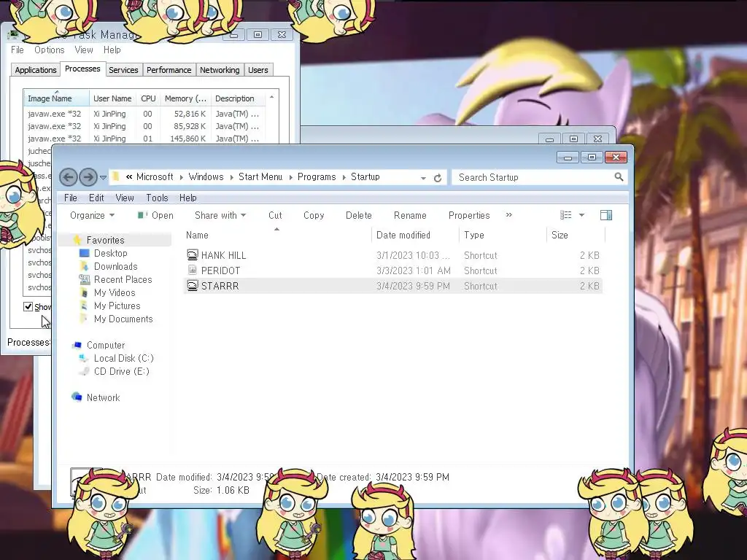Click Cut in the toolbar
This screenshot has height=560, width=747.
point(275,215)
